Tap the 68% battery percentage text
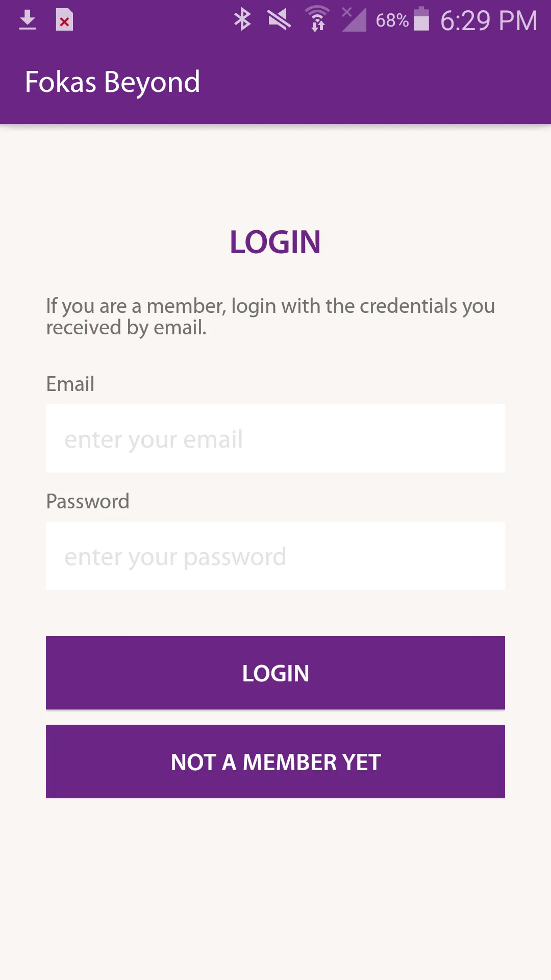 click(392, 20)
